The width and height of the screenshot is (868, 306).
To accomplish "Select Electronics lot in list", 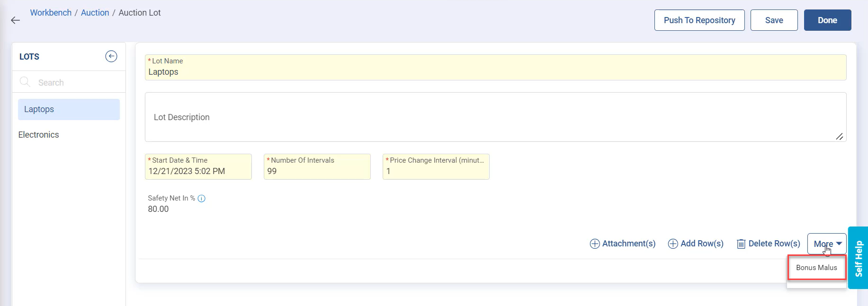I will [x=39, y=135].
